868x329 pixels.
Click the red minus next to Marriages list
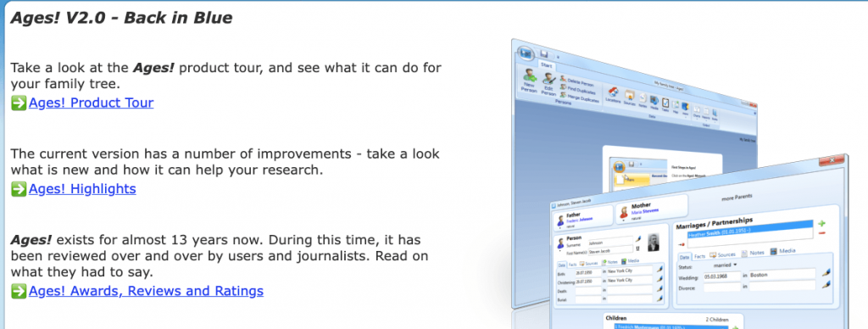pyautogui.click(x=821, y=233)
